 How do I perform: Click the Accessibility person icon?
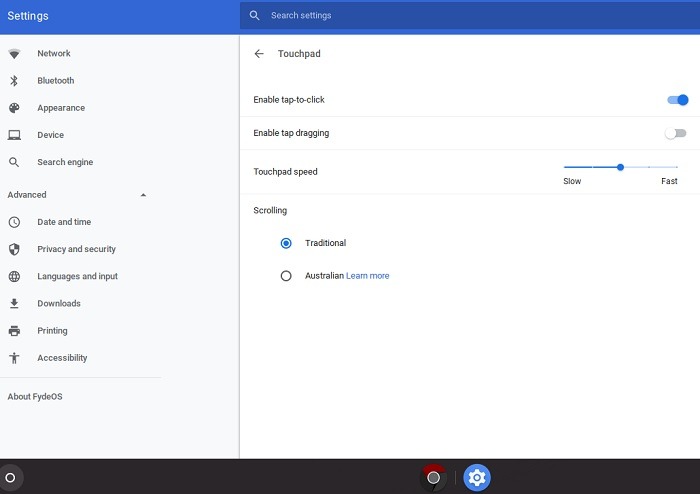click(14, 358)
